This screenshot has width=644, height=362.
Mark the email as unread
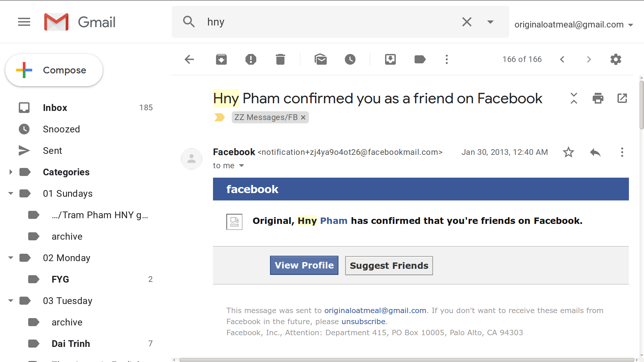321,59
